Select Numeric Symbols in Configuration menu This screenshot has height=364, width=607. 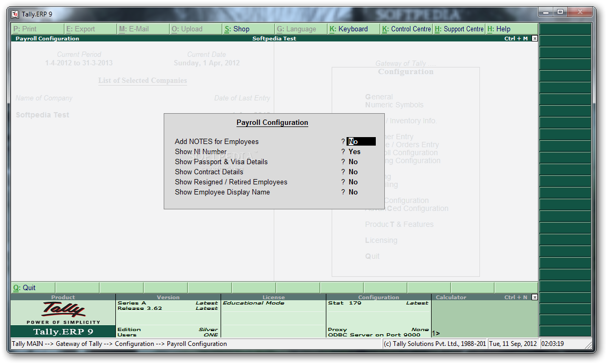[394, 105]
